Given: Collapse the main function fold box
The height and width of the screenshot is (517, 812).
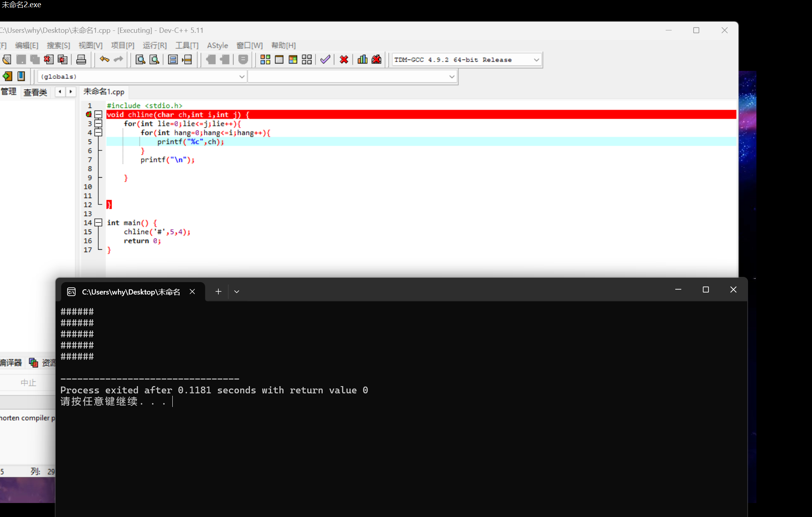Looking at the screenshot, I should 98,222.
